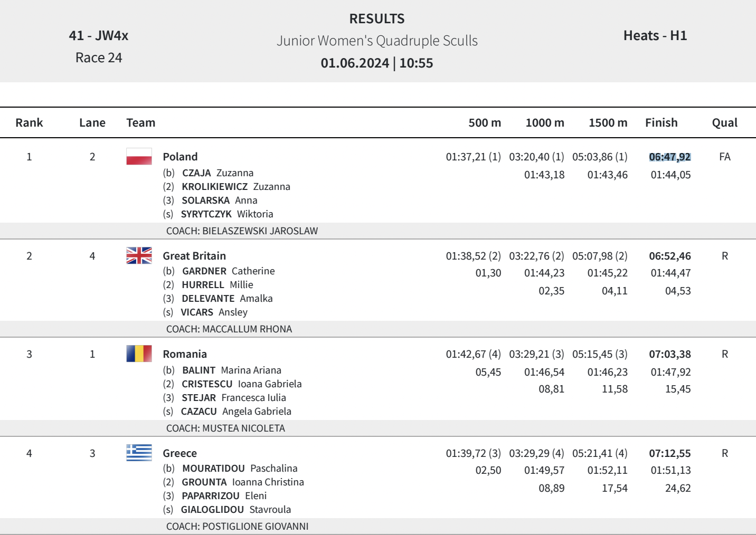
Task: Select the Poland team name
Action: [x=180, y=157]
